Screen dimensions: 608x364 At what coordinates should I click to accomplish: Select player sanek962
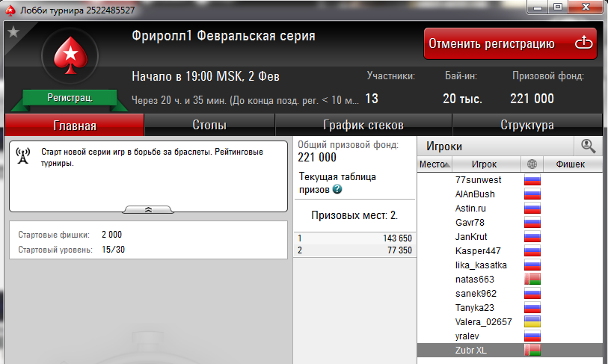click(510, 294)
